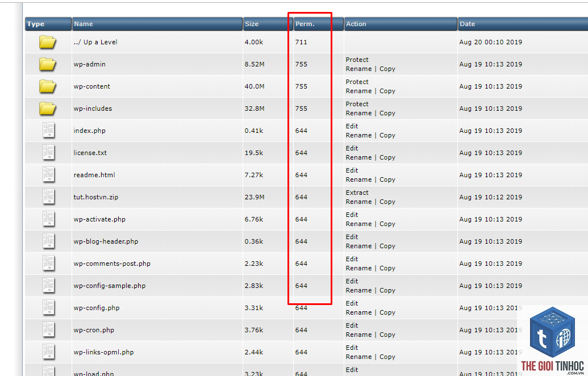Open the wp-content folder link
The height and width of the screenshot is (376, 588).
coord(92,86)
